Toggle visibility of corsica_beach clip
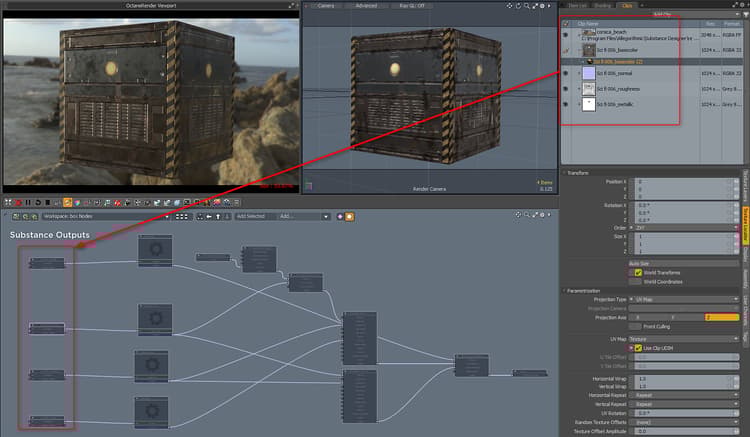 point(566,33)
